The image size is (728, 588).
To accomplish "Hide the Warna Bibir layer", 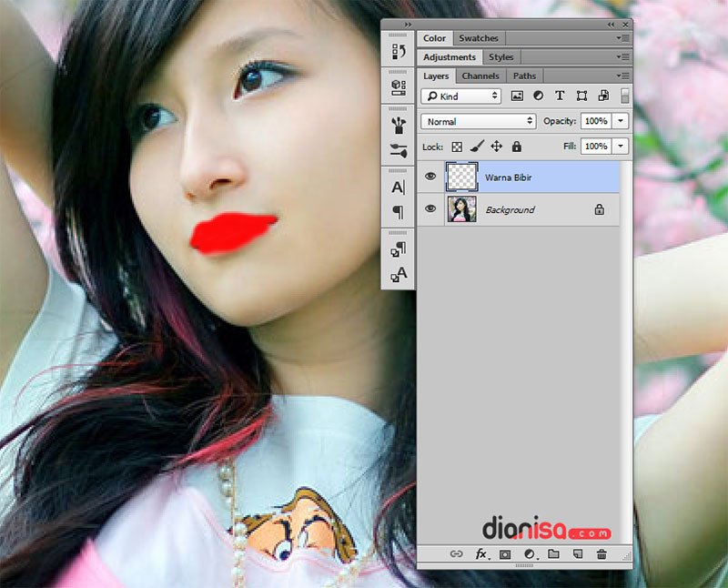I will [x=430, y=177].
